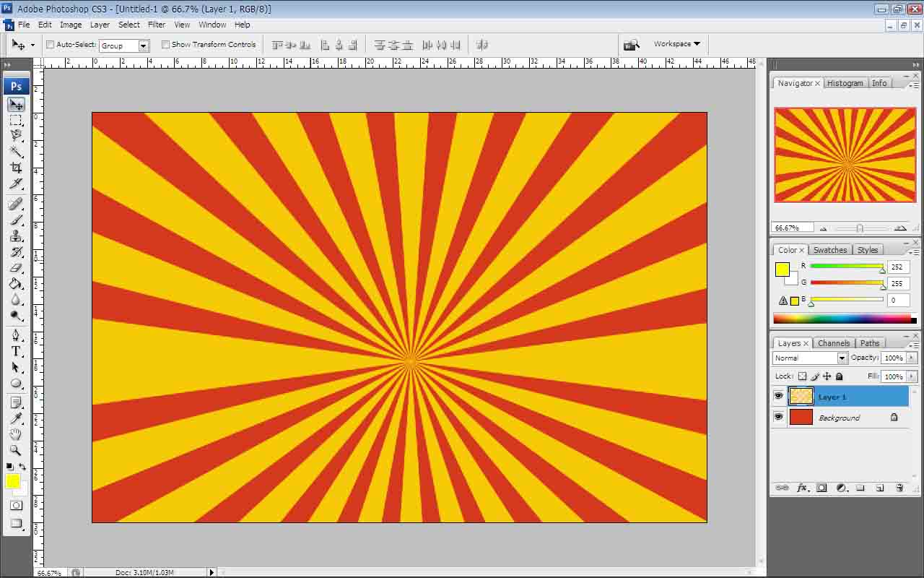Open the Filter menu
This screenshot has height=578, width=924.
coord(157,25)
